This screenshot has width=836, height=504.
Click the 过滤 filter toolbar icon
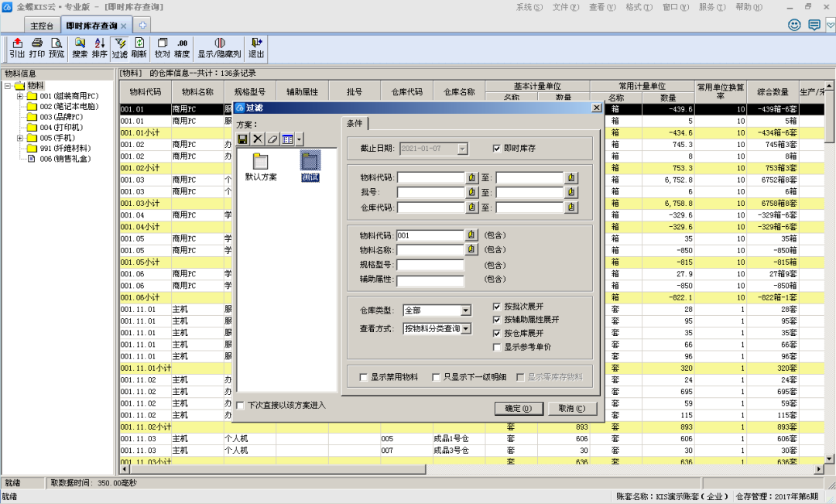[x=119, y=48]
